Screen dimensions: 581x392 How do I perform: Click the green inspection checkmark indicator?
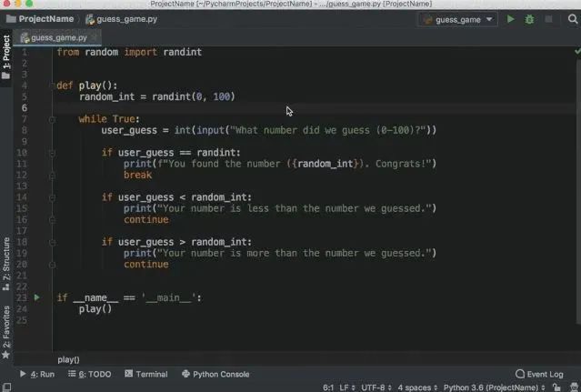click(577, 51)
